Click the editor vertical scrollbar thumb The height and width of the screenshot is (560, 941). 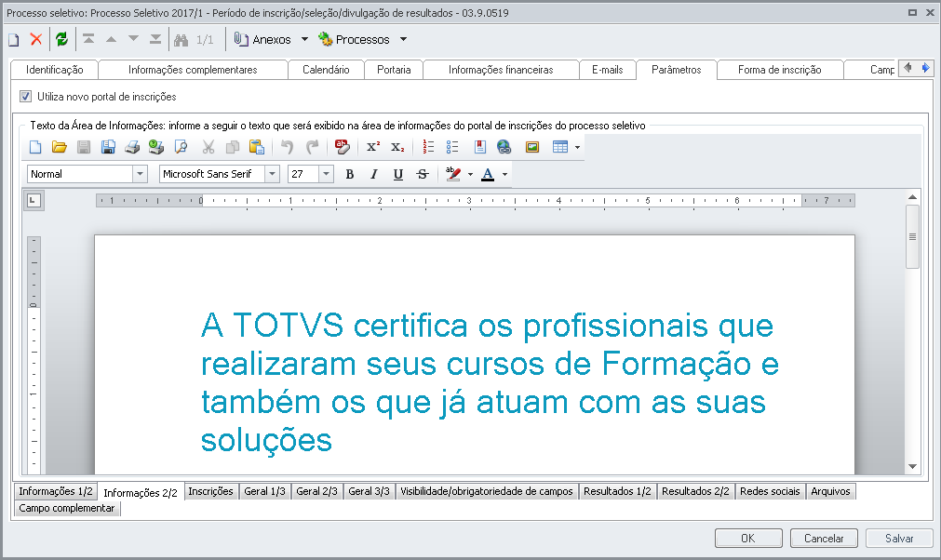[912, 237]
